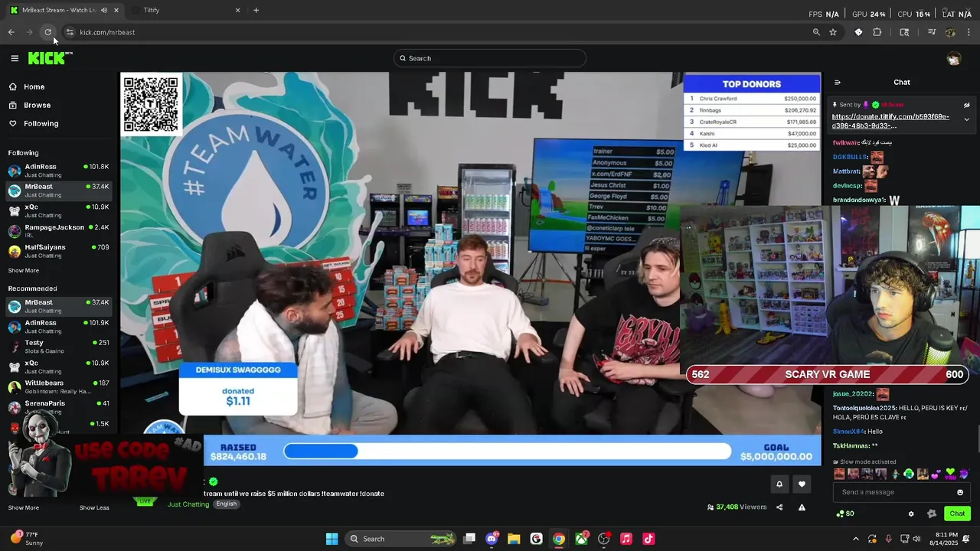This screenshot has width=980, height=551.
Task: Collapse chat with the arrow icon beside Chat
Action: (838, 83)
